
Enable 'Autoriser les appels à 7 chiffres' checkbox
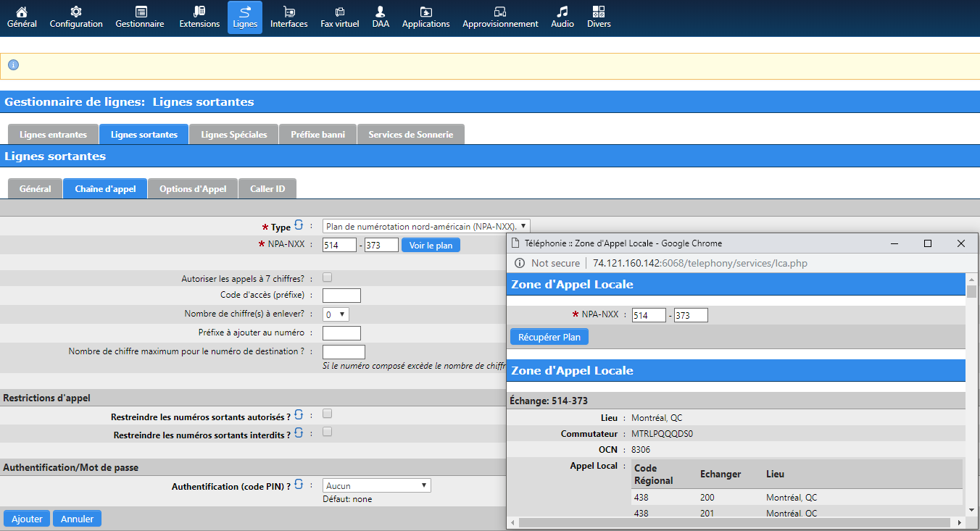click(328, 277)
